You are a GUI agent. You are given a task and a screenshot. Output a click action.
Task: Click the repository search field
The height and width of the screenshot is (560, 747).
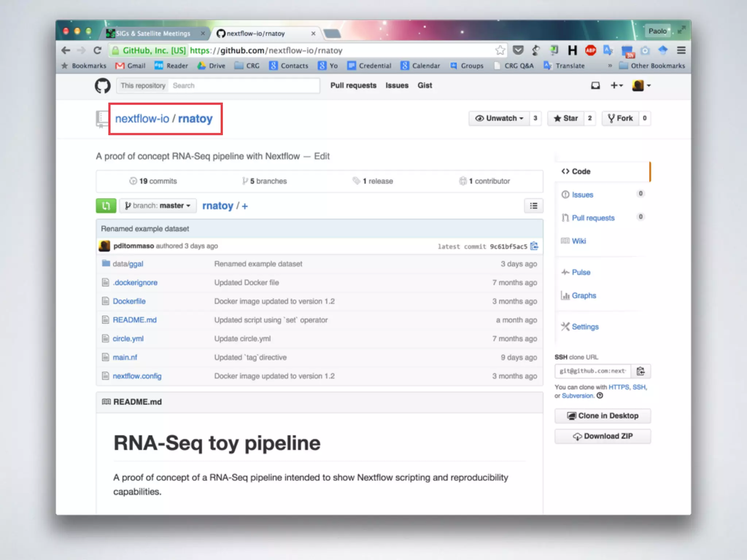point(244,86)
